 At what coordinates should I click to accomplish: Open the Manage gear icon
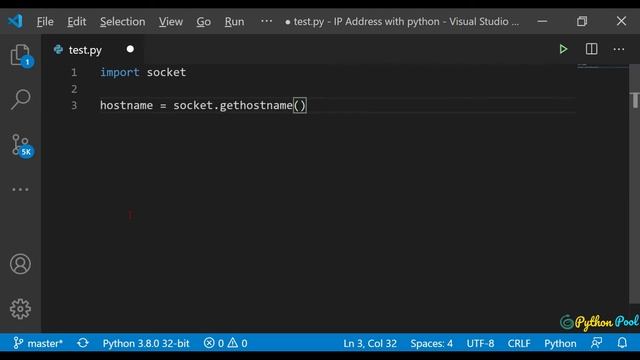coord(20,309)
